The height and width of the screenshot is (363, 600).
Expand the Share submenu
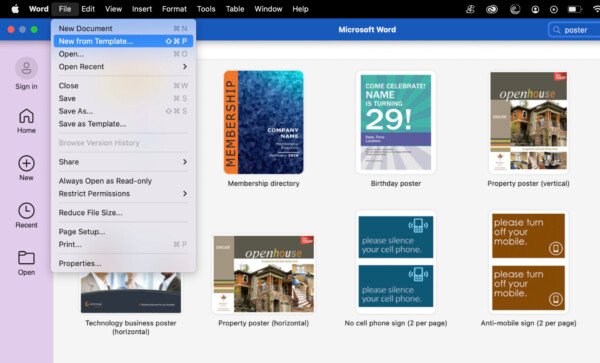click(123, 162)
